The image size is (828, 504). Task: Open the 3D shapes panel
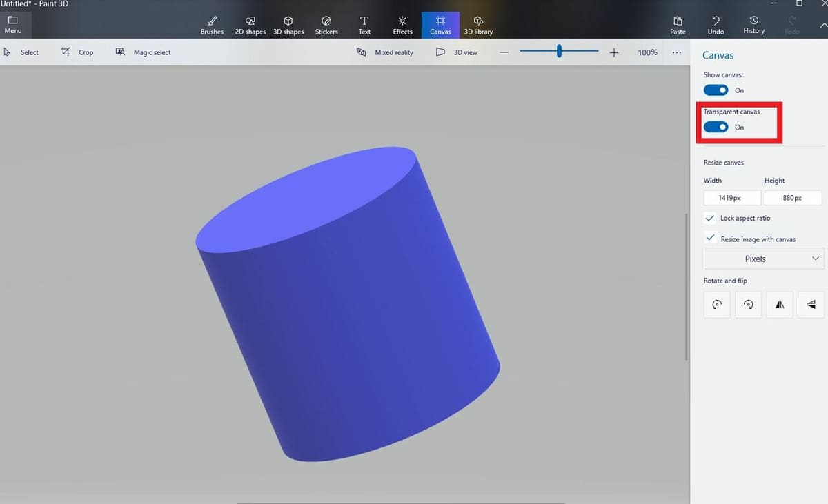[288, 25]
